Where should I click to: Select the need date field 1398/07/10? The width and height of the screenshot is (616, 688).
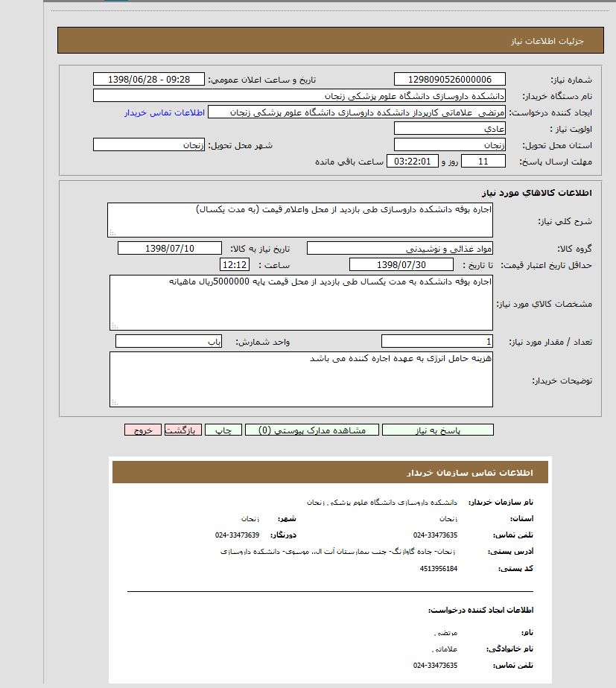pyautogui.click(x=170, y=248)
